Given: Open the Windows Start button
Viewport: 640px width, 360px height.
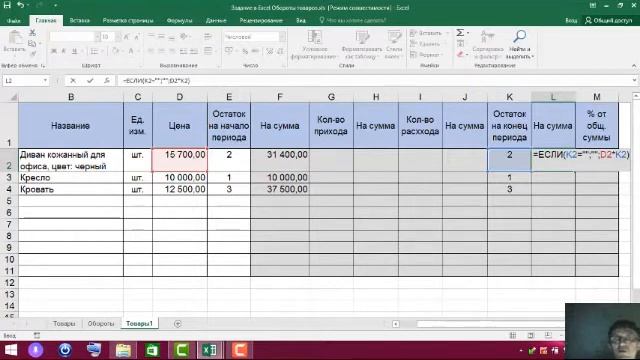Looking at the screenshot, I should (10, 350).
